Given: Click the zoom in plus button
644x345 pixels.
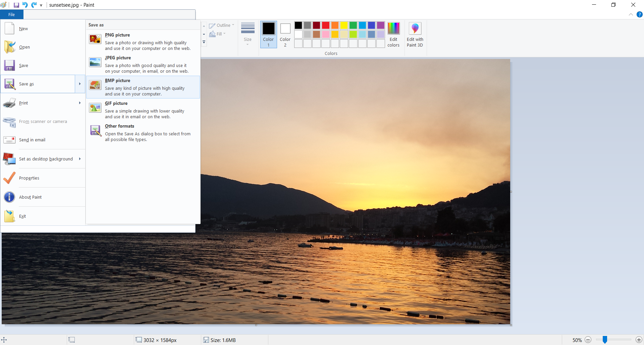Looking at the screenshot, I should (639, 340).
